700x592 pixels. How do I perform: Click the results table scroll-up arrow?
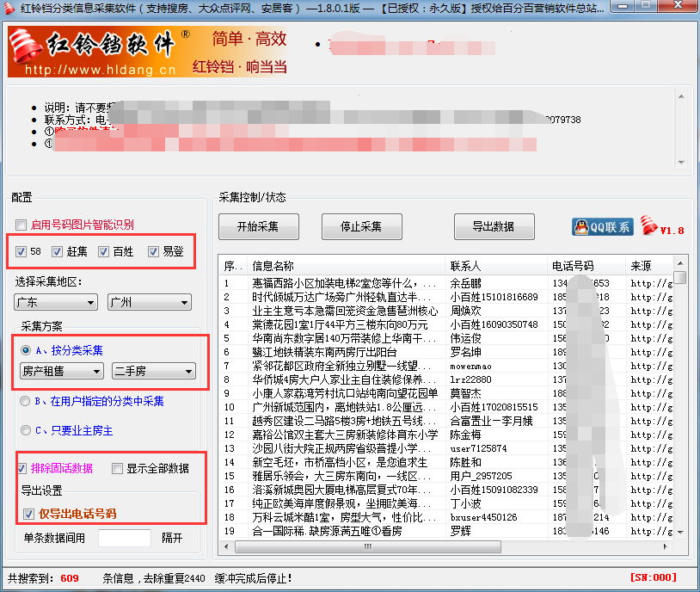[x=680, y=263]
